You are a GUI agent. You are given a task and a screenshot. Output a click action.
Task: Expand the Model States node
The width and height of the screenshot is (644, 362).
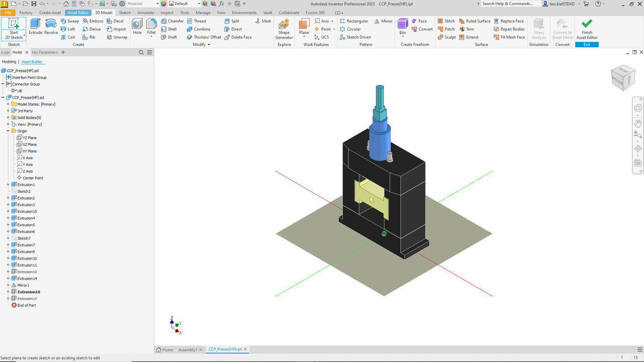[8, 104]
